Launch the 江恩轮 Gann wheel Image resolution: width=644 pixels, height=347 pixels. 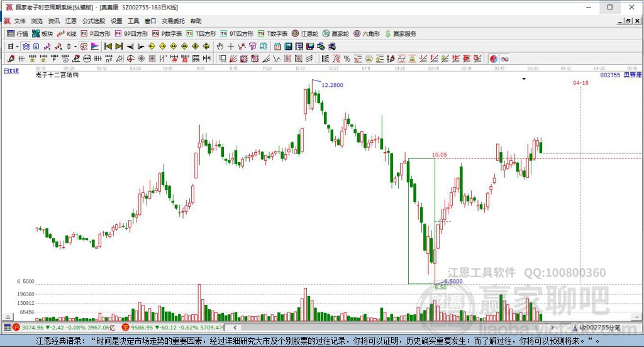(305, 34)
